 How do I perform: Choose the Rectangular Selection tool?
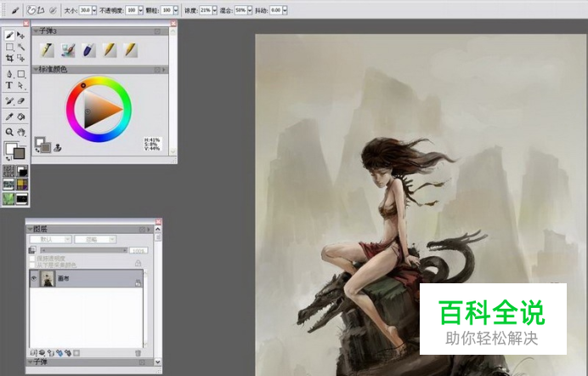(x=9, y=47)
